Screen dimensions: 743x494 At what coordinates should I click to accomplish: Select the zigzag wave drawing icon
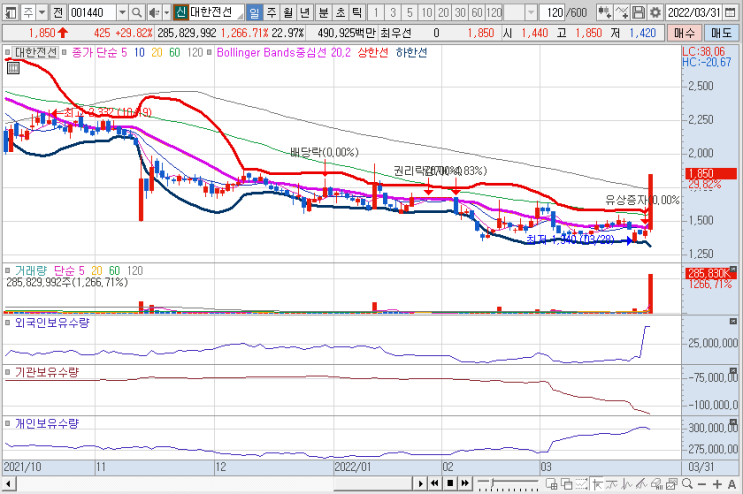coord(627,484)
